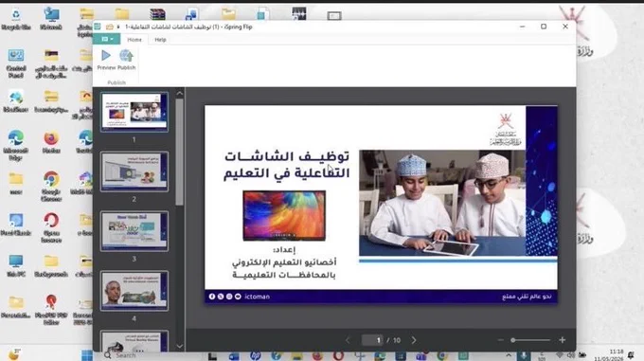The image size is (644, 361).
Task: Click thumbnail panel scroll-down arrow
Action: coord(180,346)
